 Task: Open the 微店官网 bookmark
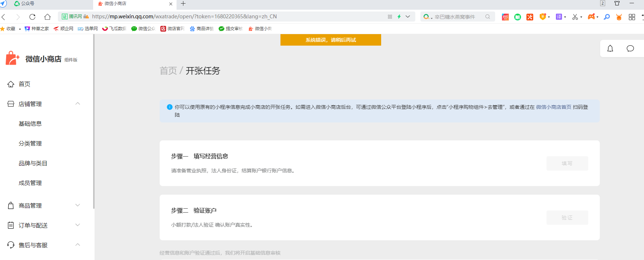(x=172, y=29)
